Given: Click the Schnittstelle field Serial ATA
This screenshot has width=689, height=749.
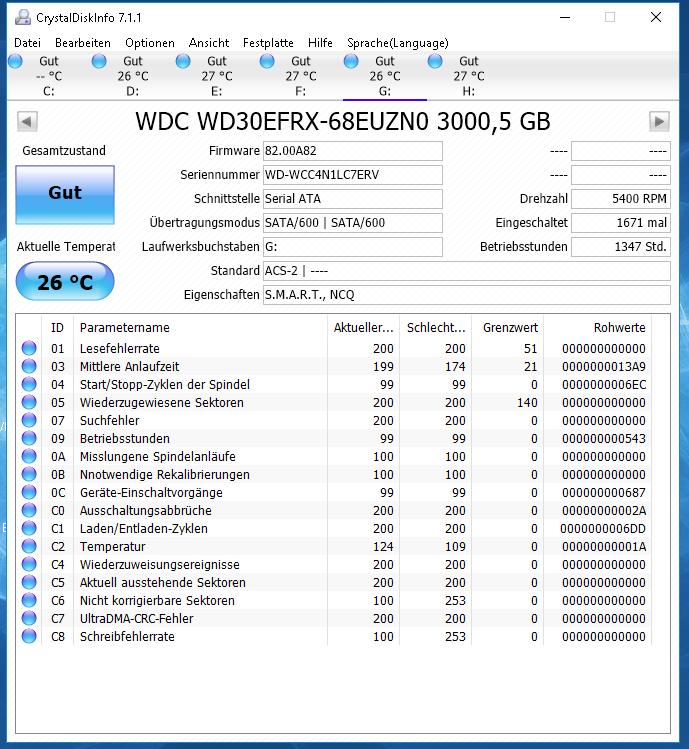Looking at the screenshot, I should pyautogui.click(x=353, y=199).
